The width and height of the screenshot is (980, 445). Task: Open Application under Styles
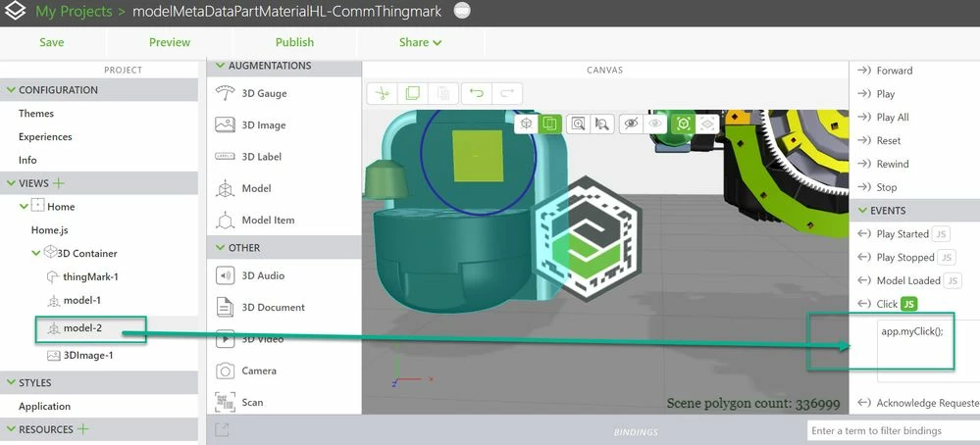44,407
